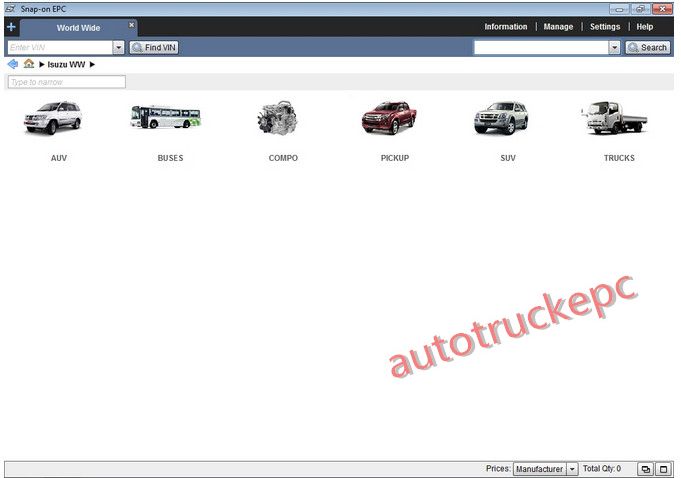Close the World Wide tab
Image resolution: width=681 pixels, height=478 pixels.
pyautogui.click(x=132, y=25)
